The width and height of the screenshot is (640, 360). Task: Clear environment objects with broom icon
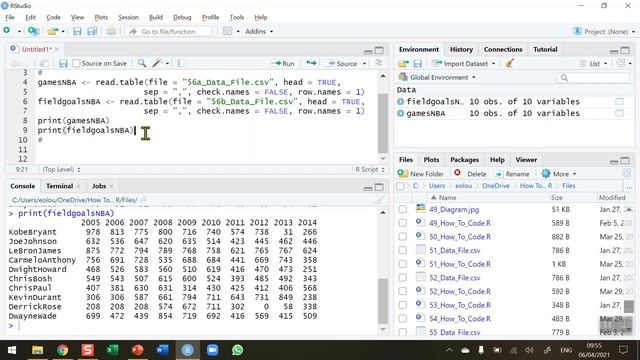coord(509,63)
